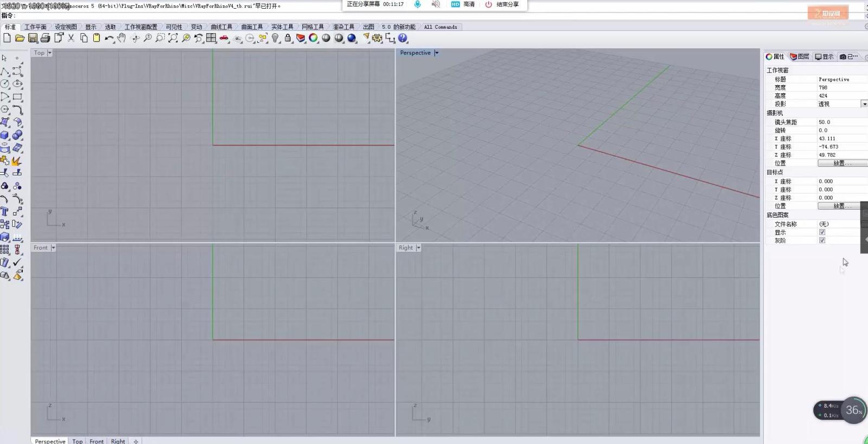Switch to the 曲线工具 toolbar tab

click(x=221, y=27)
